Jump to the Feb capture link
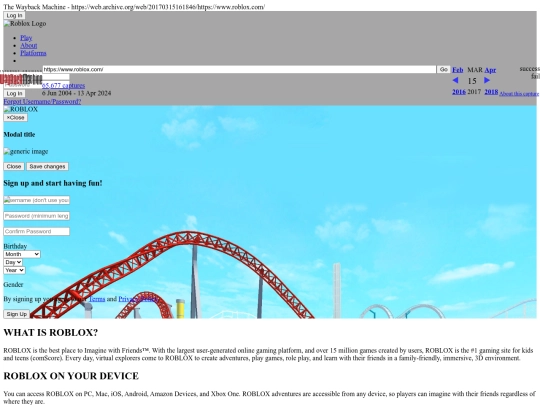The image size is (540, 405). [x=457, y=70]
